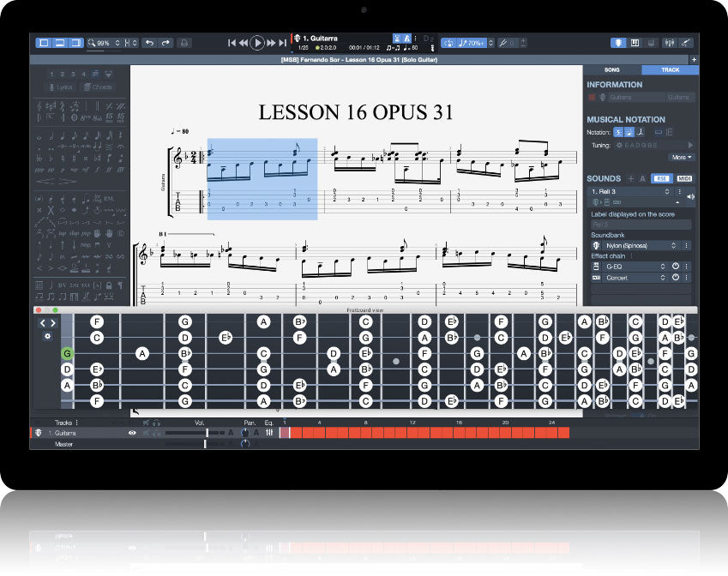Click bar 1 in the timeline
Screen dimensions: 728x576
[x=285, y=433]
